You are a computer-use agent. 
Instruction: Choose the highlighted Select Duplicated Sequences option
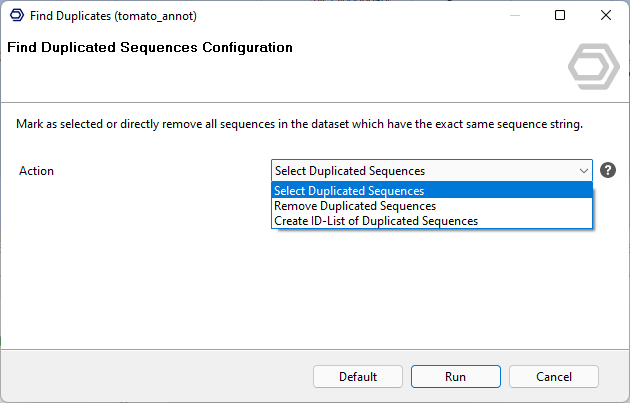tap(350, 191)
